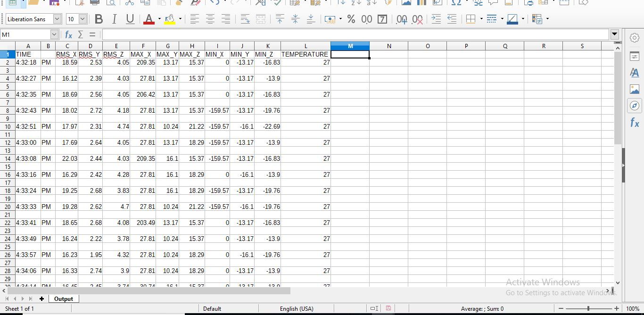Open Sidebar Settings gear

(635, 38)
